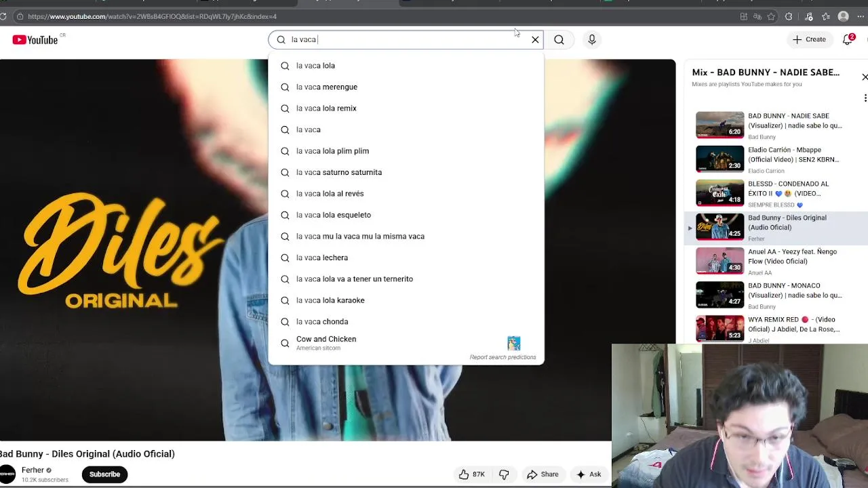Select the suggestion 'la vaca lola al revés'
Screen dimensions: 868x488
[406, 194]
